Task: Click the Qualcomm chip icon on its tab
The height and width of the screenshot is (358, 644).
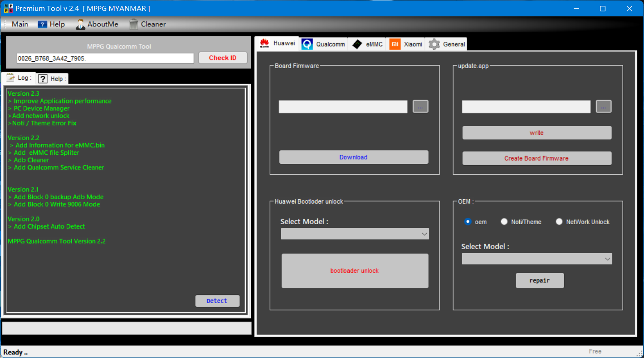Action: [x=307, y=44]
